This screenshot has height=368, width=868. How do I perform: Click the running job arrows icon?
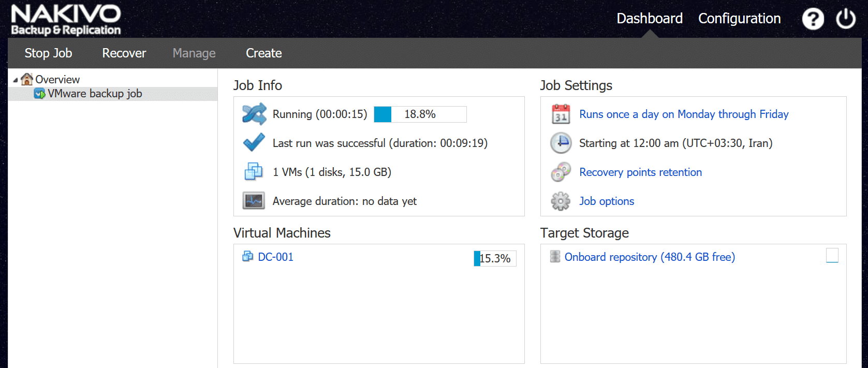point(254,114)
